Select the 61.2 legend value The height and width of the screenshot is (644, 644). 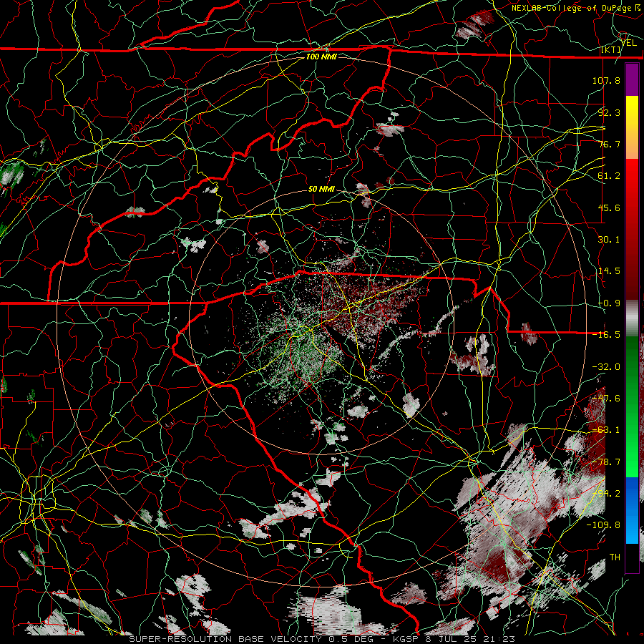coord(609,176)
